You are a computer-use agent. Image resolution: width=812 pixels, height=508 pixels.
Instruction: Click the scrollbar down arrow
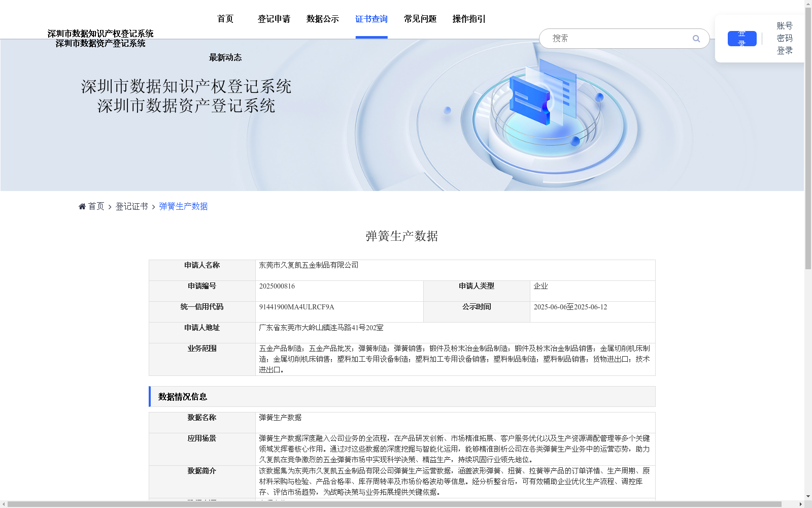pos(808,496)
